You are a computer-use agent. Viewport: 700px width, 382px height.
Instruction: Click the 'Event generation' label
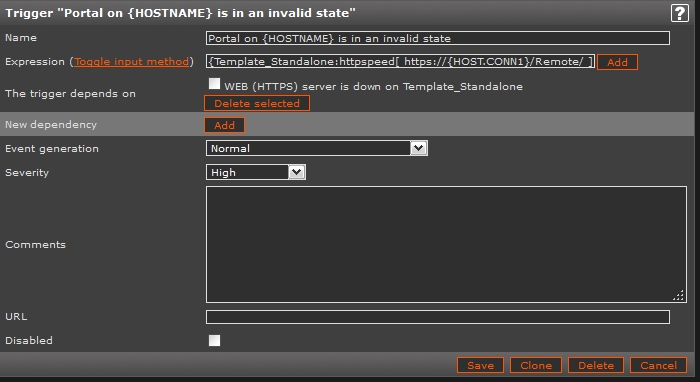[x=52, y=149]
